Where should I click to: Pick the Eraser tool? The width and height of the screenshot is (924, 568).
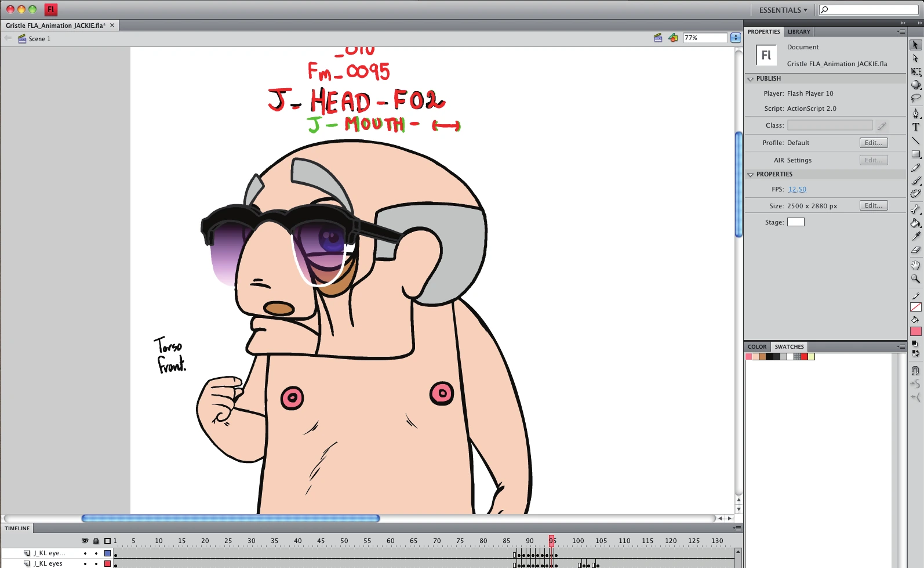(x=916, y=250)
